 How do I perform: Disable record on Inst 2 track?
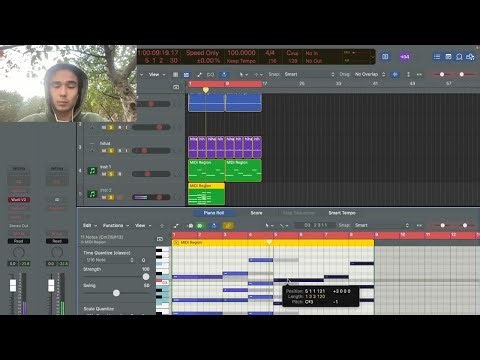coord(120,197)
